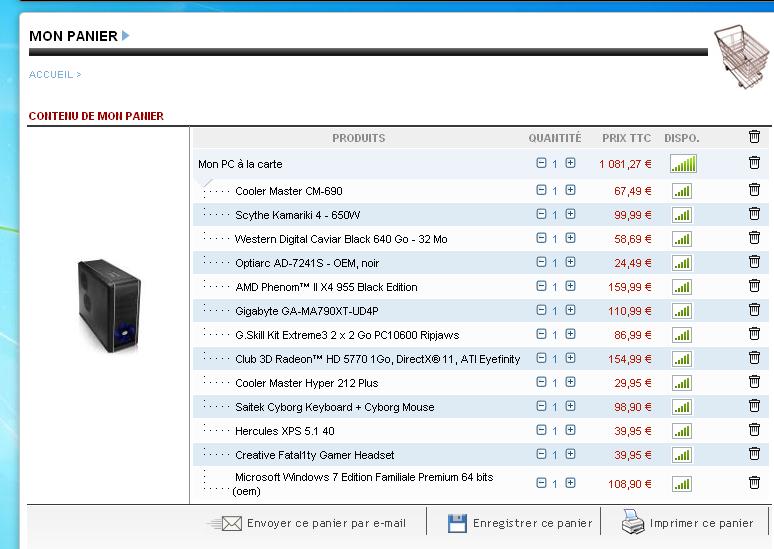
Task: Click the 1 081,27 € total price
Action: pos(625,164)
